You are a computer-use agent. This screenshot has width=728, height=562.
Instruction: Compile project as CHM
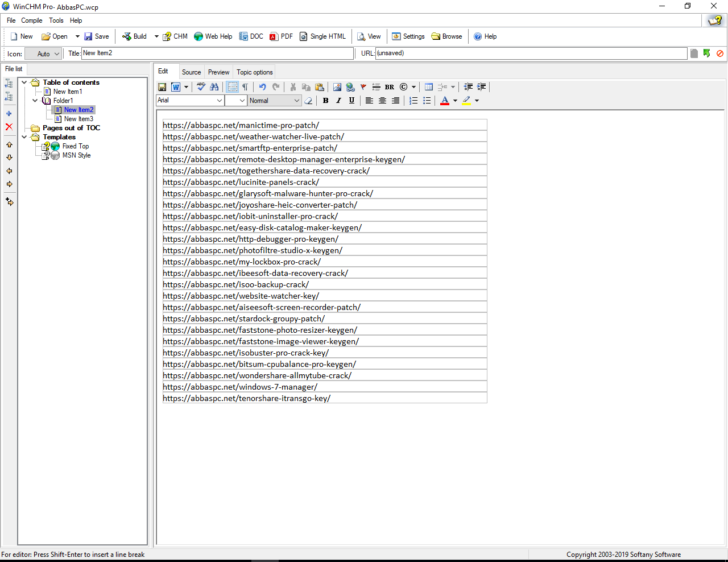point(175,36)
